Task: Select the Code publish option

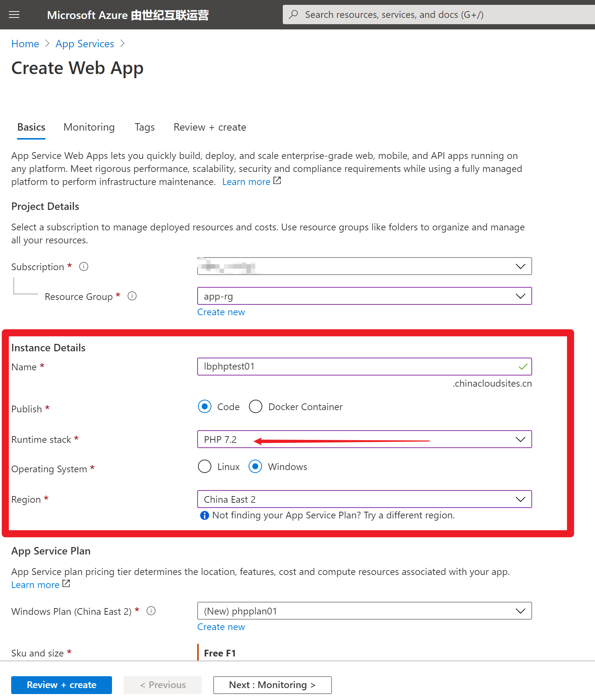Action: [x=205, y=407]
